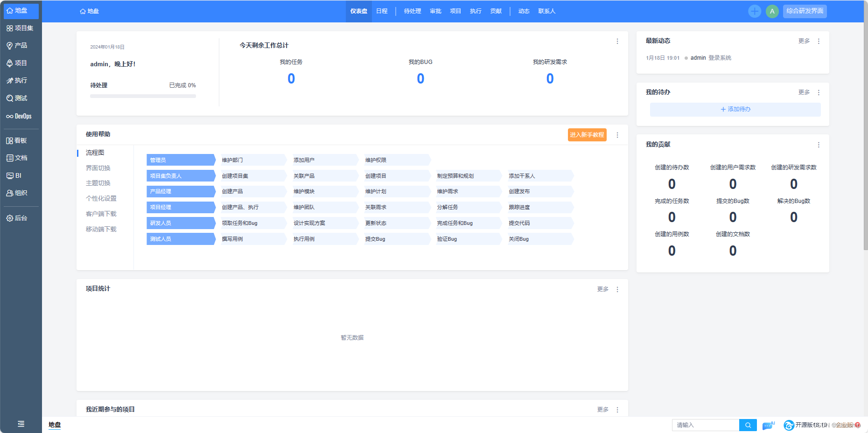The image size is (868, 433).
Task: Click the search magnifier button
Action: pyautogui.click(x=748, y=425)
